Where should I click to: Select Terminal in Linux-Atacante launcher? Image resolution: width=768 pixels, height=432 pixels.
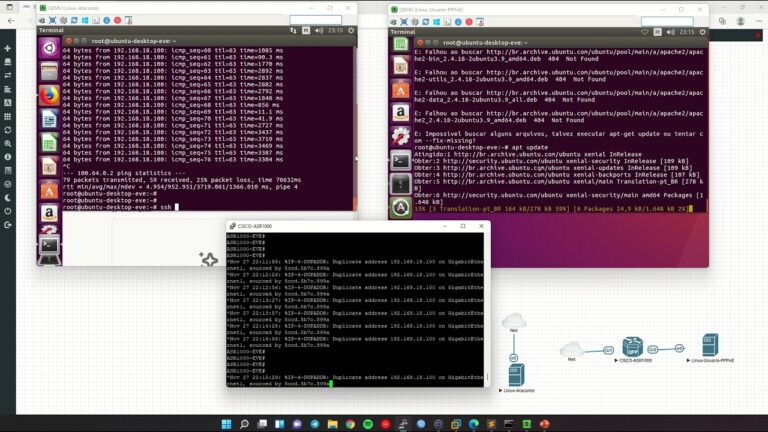coord(49,245)
